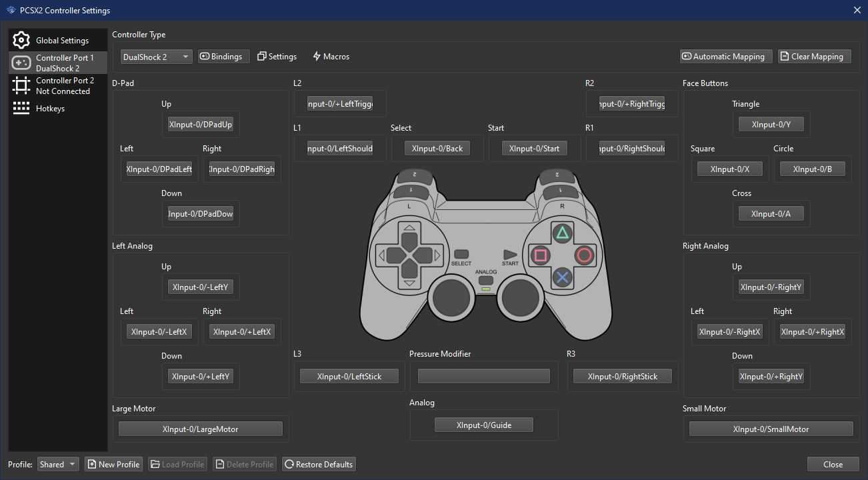Screen dimensions: 868x480
Task: Select Controller Port 1 DualShock 2
Action: pyautogui.click(x=58, y=63)
